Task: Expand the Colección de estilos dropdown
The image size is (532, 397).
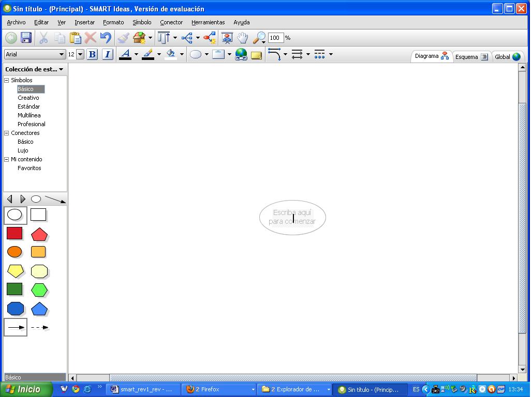Action: pos(61,69)
